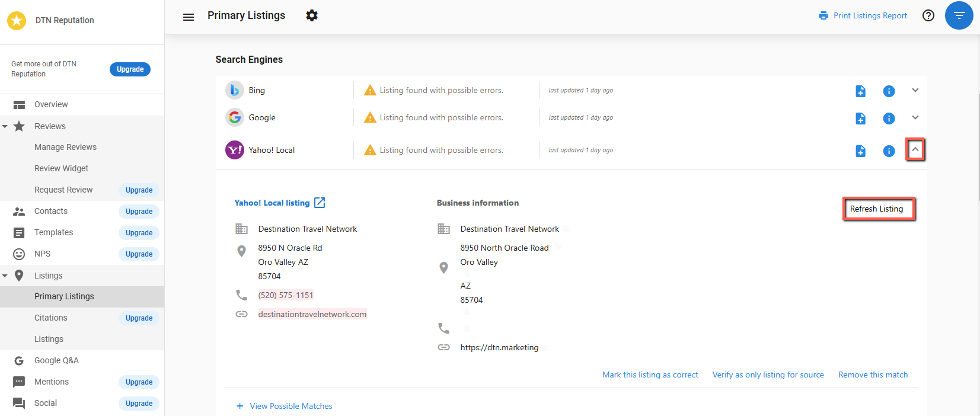Select Primary Listings in sidebar
The image size is (980, 416).
(x=64, y=296)
